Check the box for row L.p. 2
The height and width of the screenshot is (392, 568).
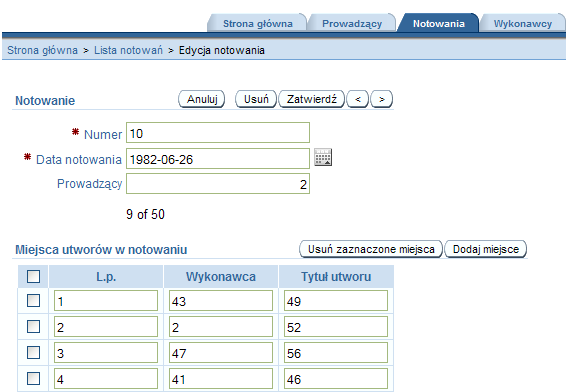(33, 326)
